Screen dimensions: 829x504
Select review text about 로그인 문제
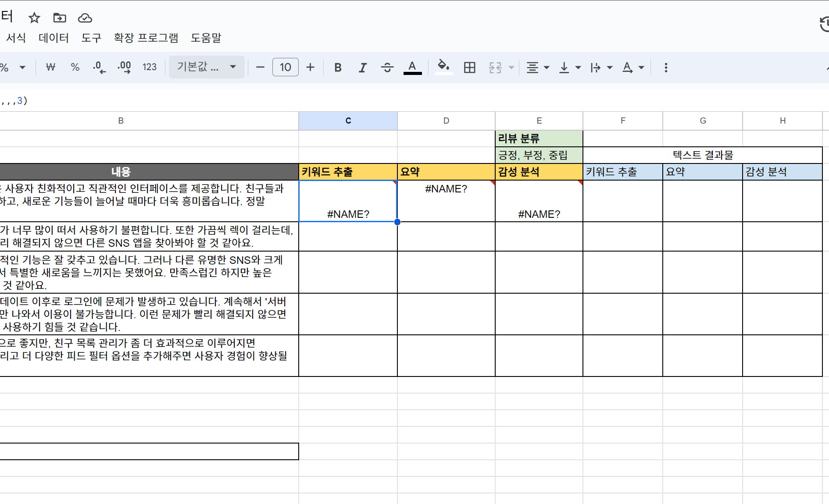(149, 314)
